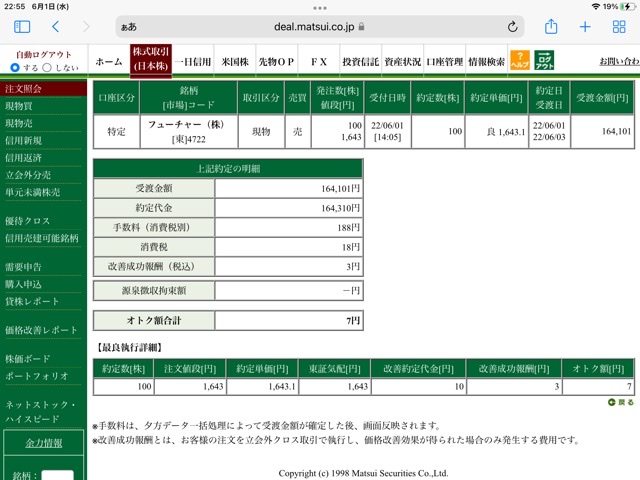640x480 pixels.
Task: Show the tab overview grid icon
Action: click(619, 27)
